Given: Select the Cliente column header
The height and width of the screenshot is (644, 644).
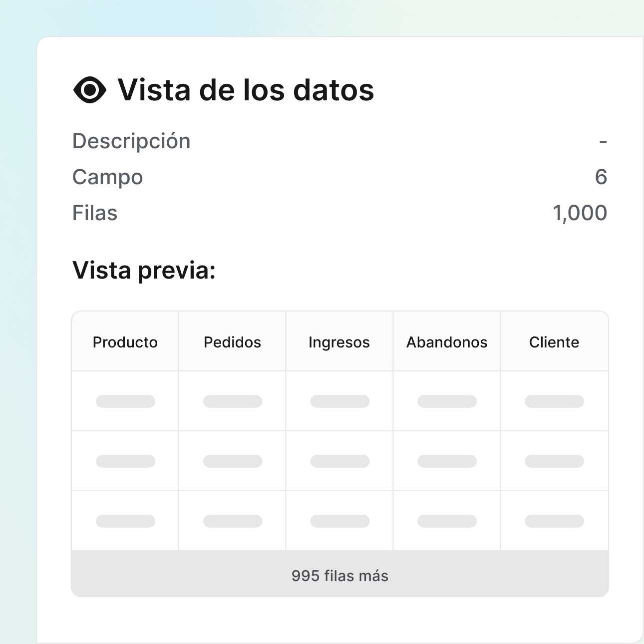Looking at the screenshot, I should click(554, 341).
